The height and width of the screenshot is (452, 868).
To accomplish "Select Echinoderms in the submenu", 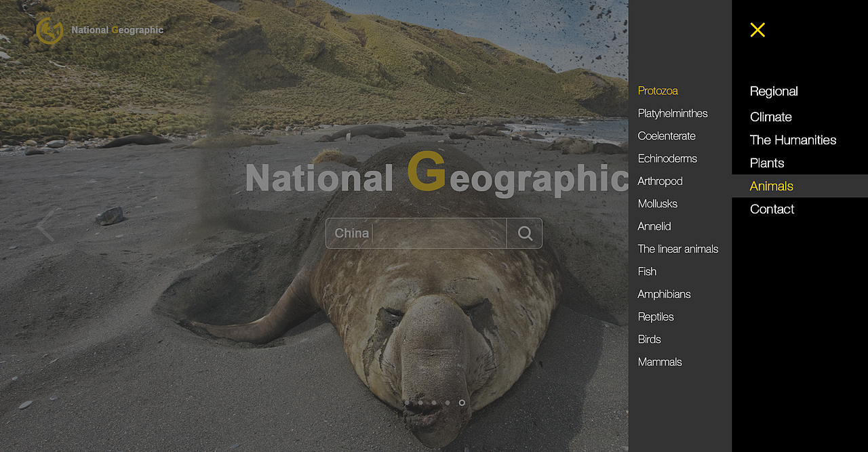I will point(667,159).
